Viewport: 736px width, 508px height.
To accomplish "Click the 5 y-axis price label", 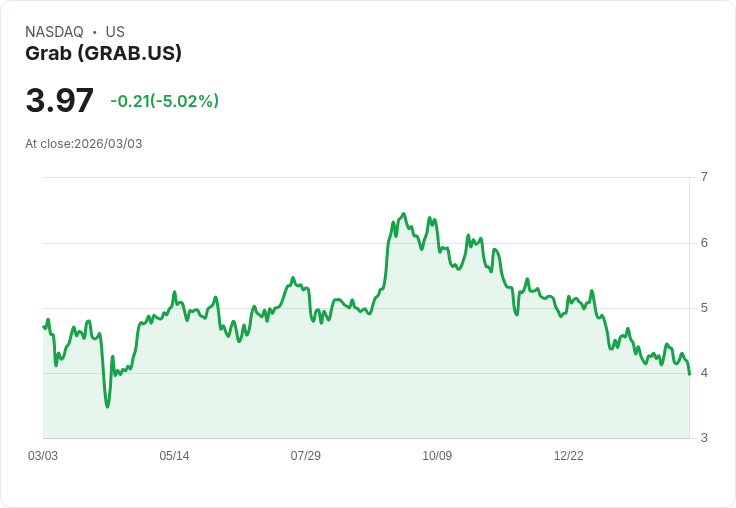I will point(704,308).
